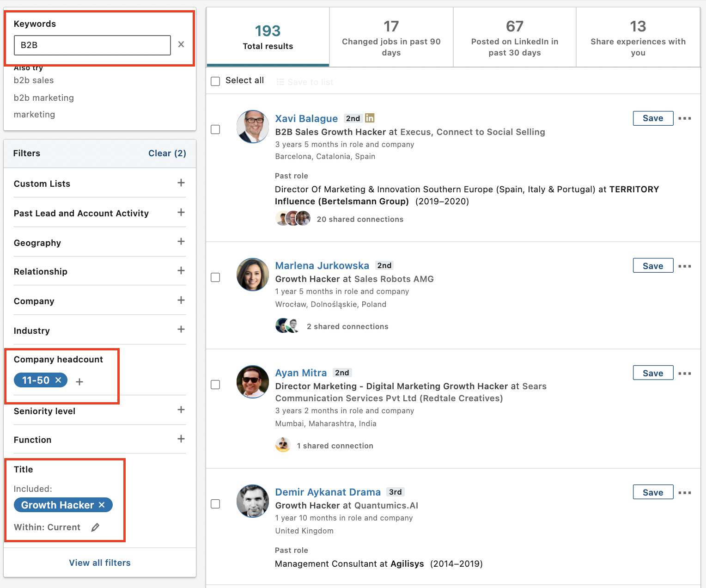The width and height of the screenshot is (706, 588).
Task: Open View all filters
Action: click(100, 563)
